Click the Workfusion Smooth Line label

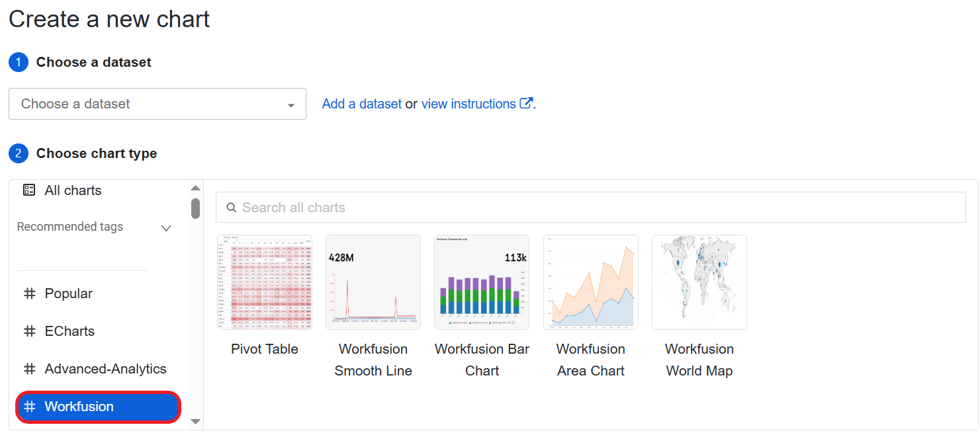[x=373, y=360]
